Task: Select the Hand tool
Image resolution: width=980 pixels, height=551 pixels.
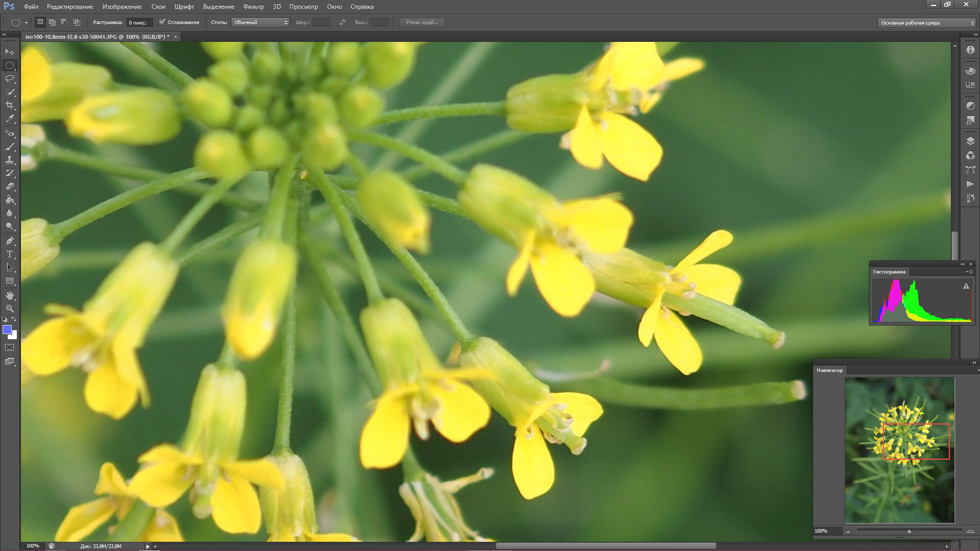Action: coord(10,295)
